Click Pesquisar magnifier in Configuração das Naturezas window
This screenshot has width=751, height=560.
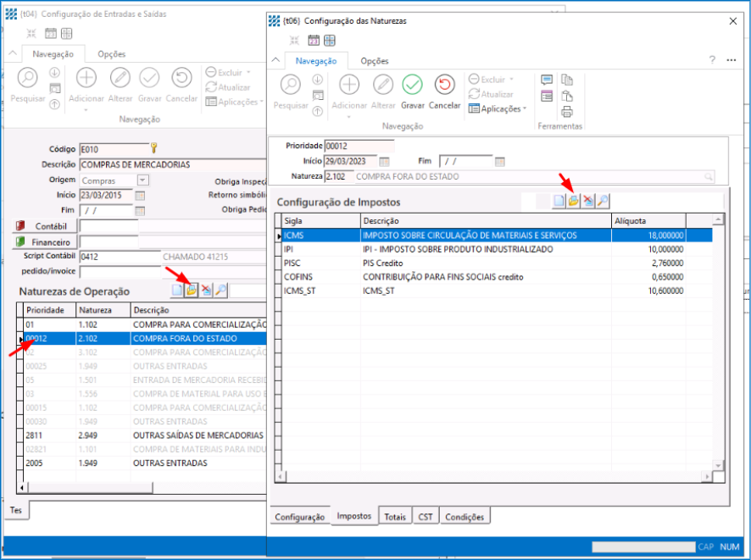pos(290,86)
